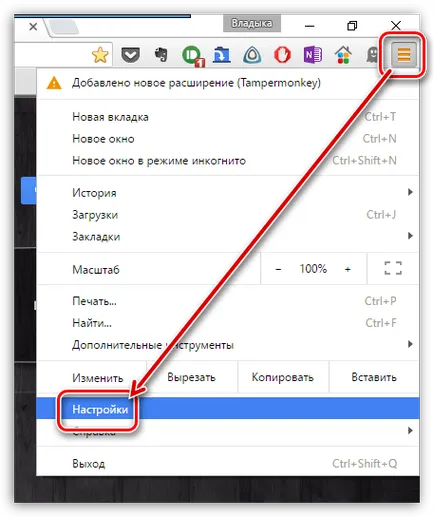
Task: Click the colorful house extension icon
Action: [343, 55]
